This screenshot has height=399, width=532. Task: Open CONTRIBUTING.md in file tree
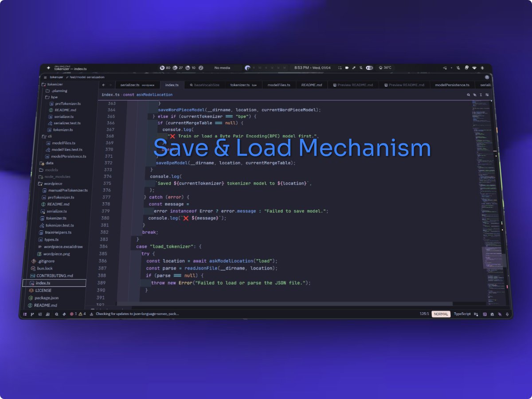pyautogui.click(x=51, y=276)
